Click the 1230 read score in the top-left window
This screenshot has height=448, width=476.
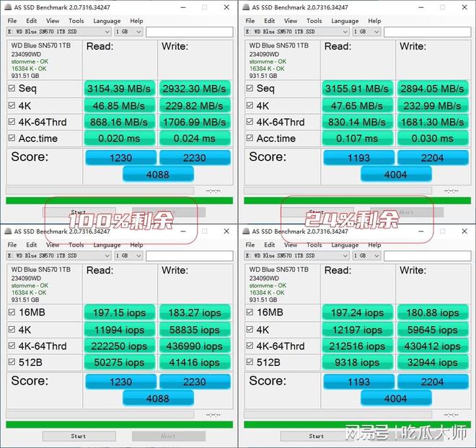[121, 158]
